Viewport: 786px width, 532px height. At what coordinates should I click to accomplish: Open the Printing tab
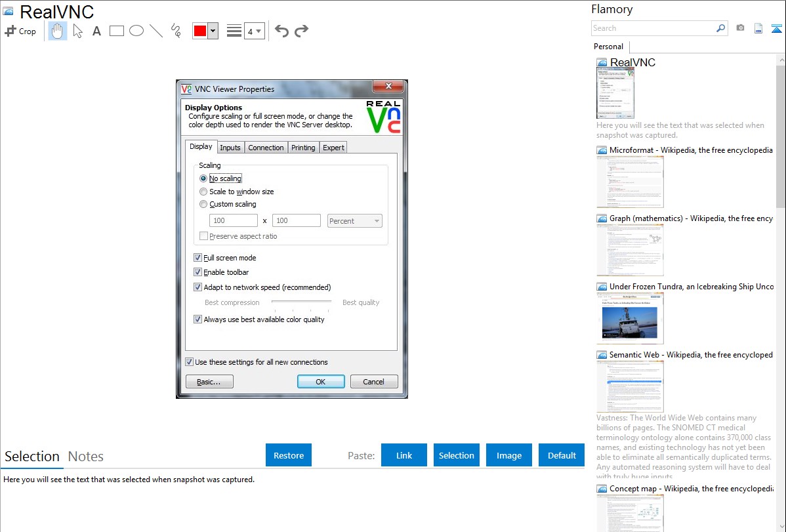click(303, 148)
